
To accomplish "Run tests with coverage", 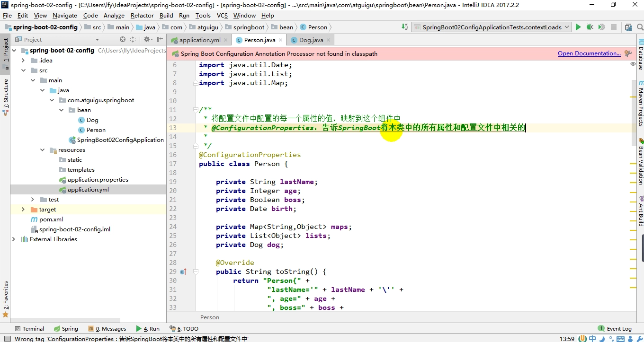I will pyautogui.click(x=601, y=27).
